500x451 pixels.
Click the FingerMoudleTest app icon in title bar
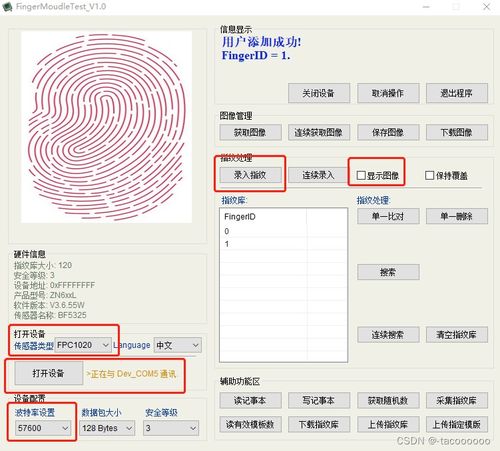(x=7, y=7)
